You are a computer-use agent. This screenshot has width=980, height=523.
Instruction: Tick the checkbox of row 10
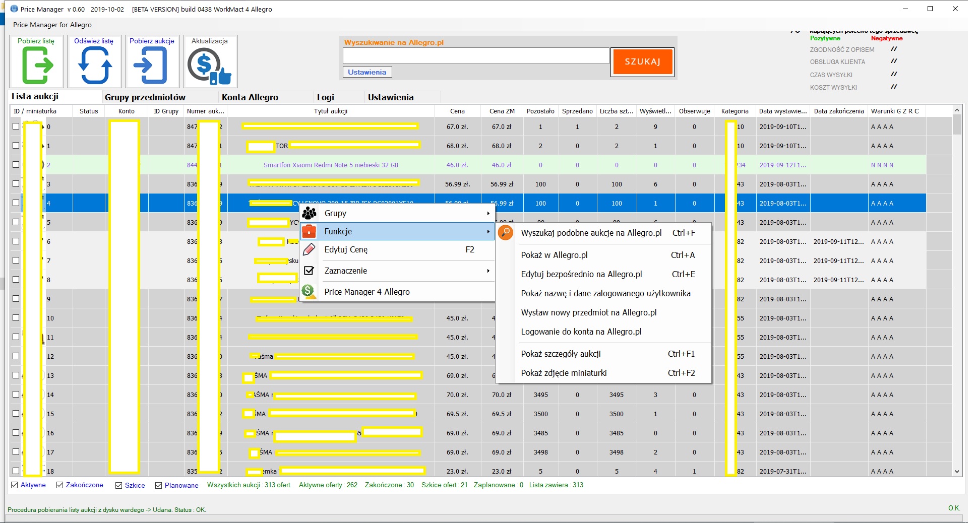tap(16, 318)
